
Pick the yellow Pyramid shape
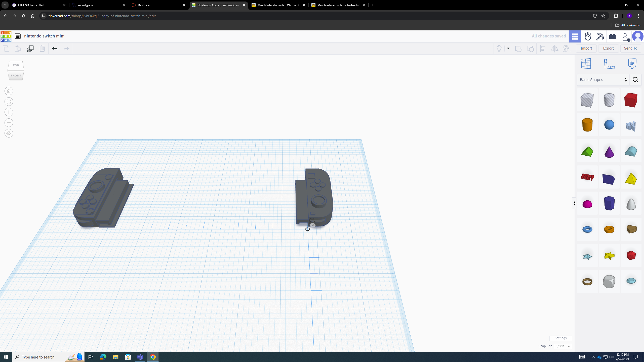click(x=631, y=178)
